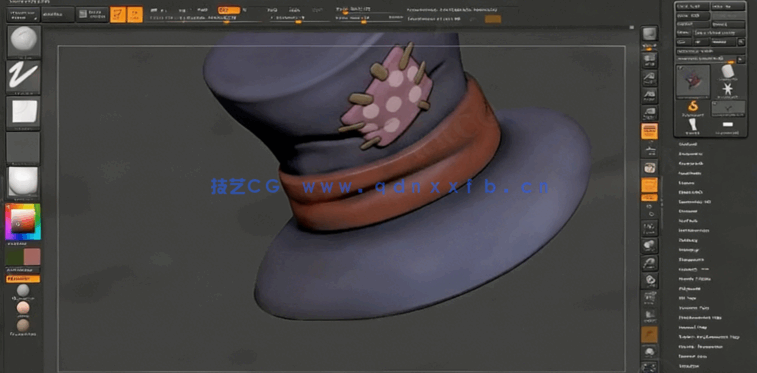Click the AAHalf icon
The height and width of the screenshot is (373, 757).
(x=649, y=113)
